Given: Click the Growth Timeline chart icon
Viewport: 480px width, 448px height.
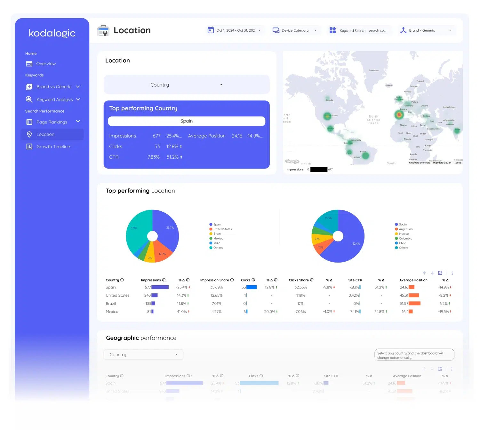Looking at the screenshot, I should pos(29,146).
